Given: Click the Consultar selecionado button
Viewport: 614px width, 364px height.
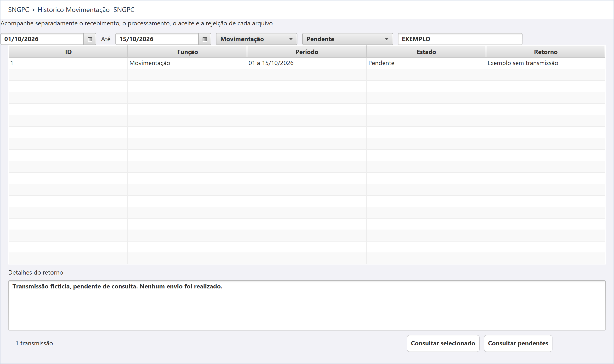Looking at the screenshot, I should coord(443,343).
